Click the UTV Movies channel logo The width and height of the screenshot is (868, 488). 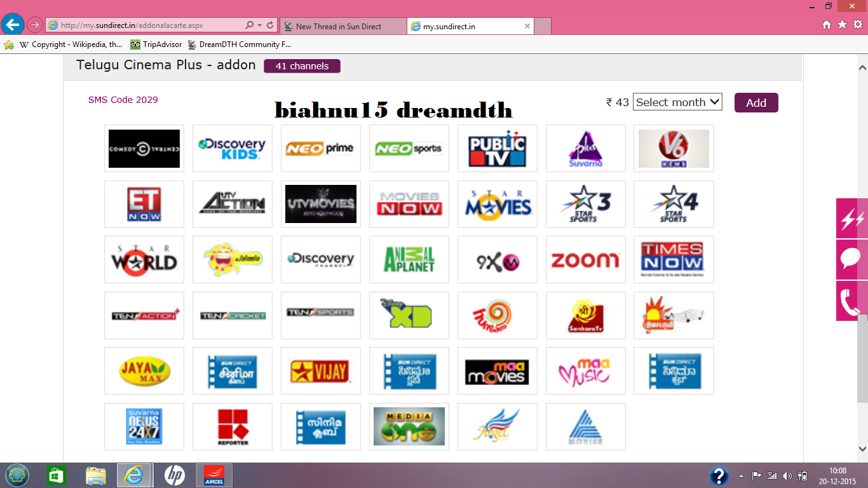coord(321,205)
